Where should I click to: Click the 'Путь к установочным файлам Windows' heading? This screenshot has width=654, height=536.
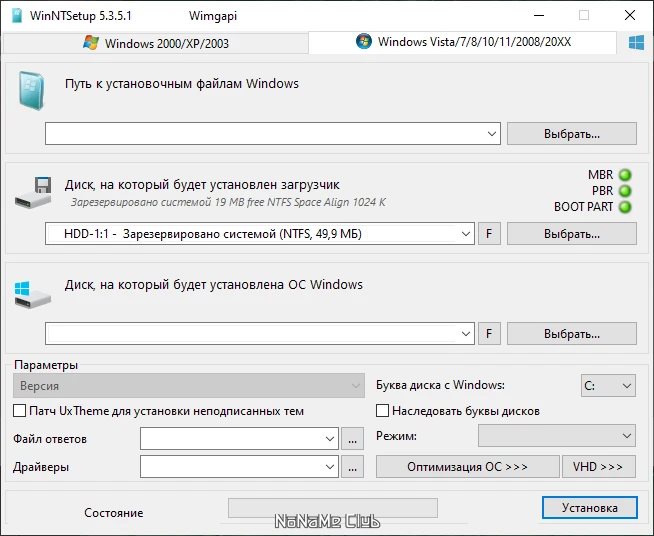pyautogui.click(x=182, y=83)
